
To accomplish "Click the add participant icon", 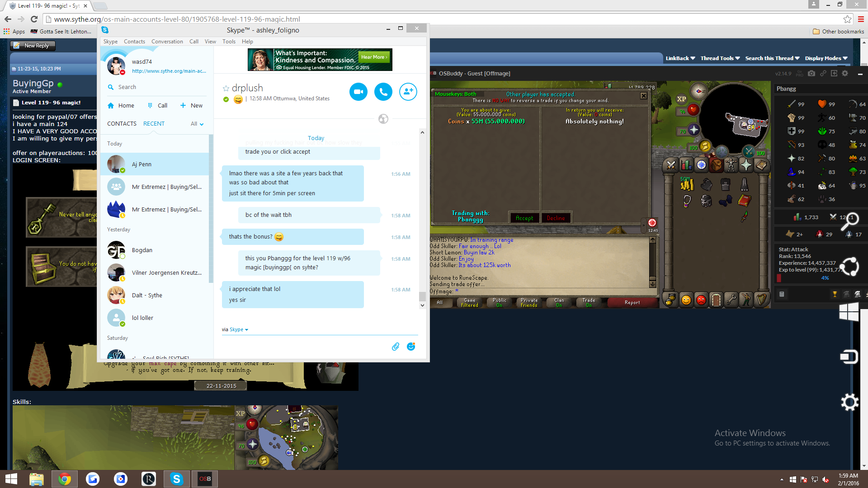I will pos(408,92).
